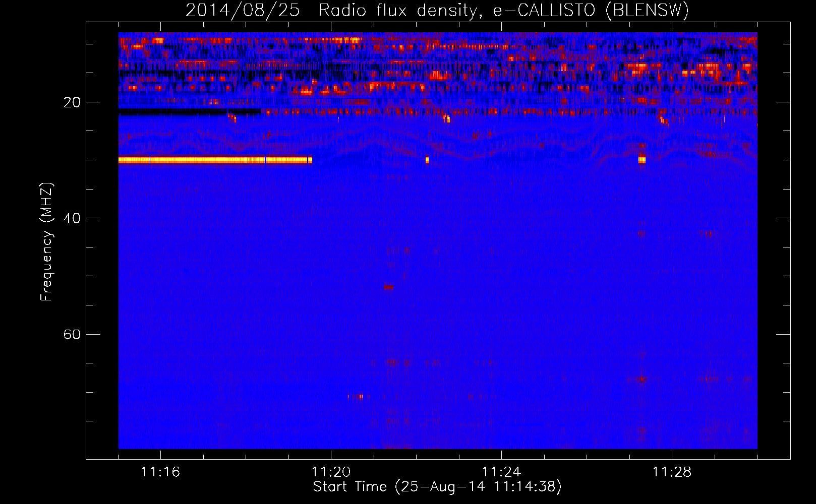The width and height of the screenshot is (816, 504).
Task: Click the long yellow emission band near 30 MHz
Action: point(215,160)
